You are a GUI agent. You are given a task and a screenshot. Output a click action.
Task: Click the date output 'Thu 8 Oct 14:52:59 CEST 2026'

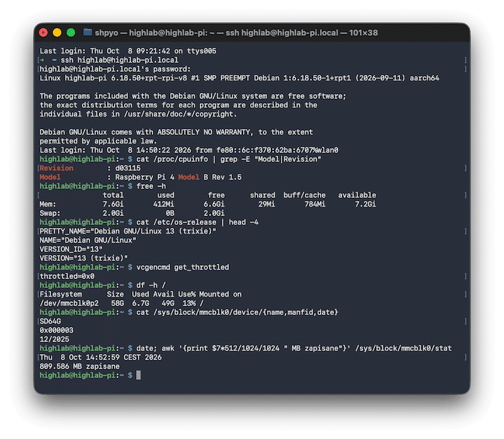(101, 357)
